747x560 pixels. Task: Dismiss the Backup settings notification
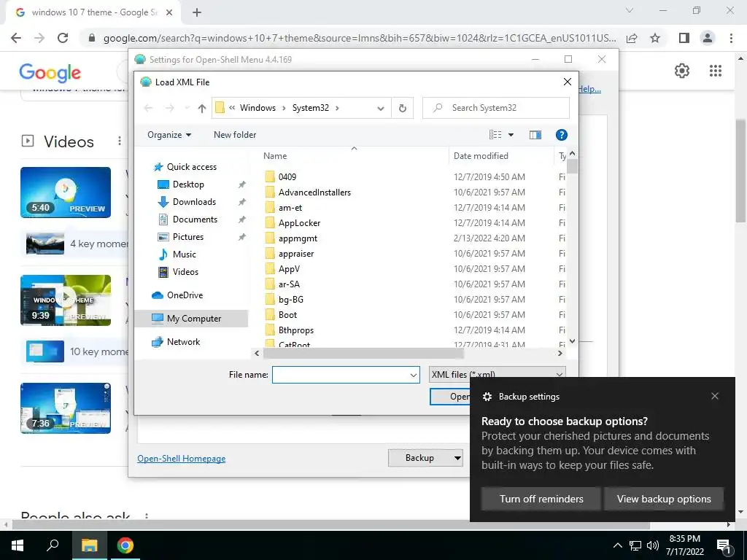[x=715, y=396]
